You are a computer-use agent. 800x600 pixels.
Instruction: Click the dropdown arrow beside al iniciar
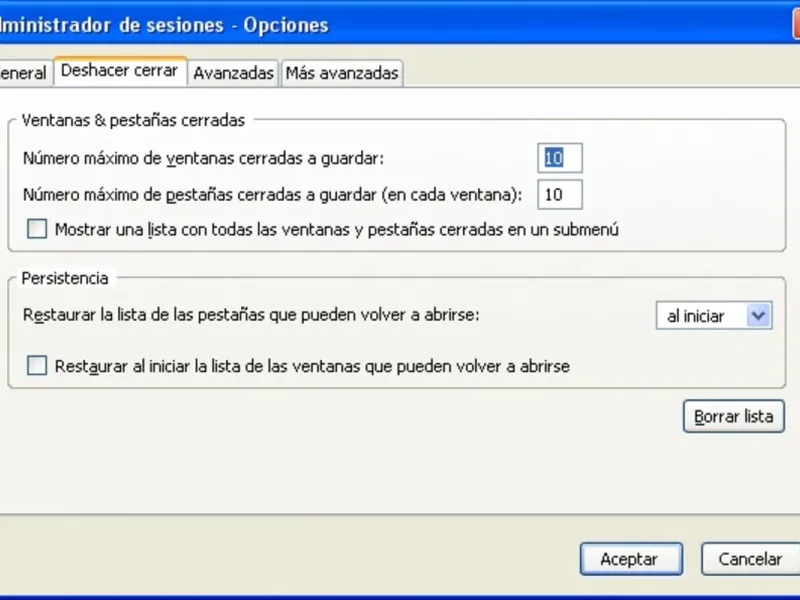pos(759,315)
